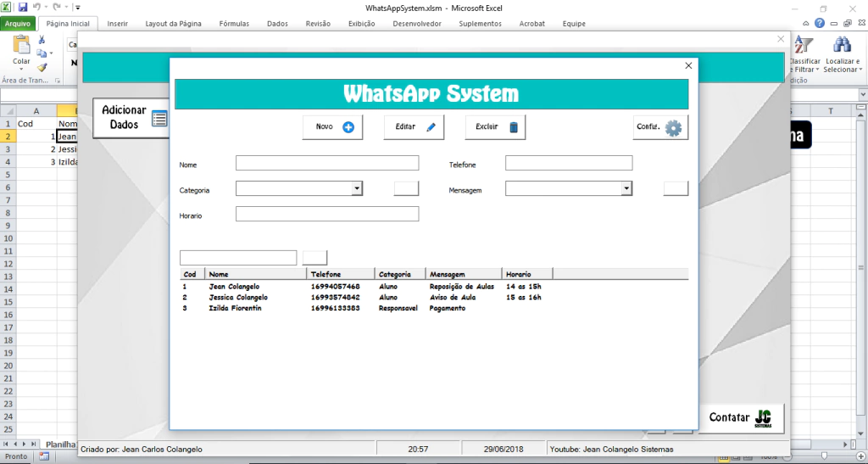Switch to the Inserir ribbon tab
The image size is (868, 464).
tap(117, 24)
